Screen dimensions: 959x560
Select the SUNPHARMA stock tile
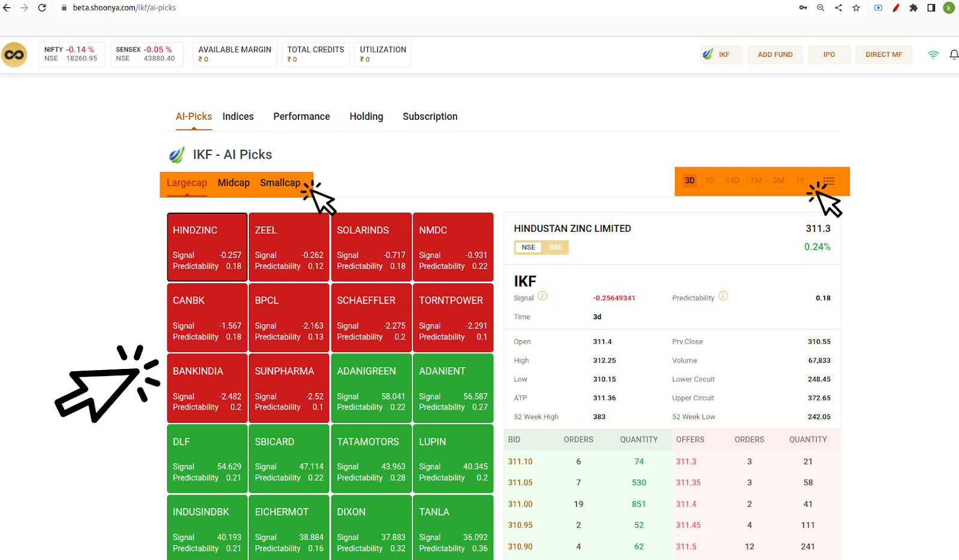tap(289, 388)
